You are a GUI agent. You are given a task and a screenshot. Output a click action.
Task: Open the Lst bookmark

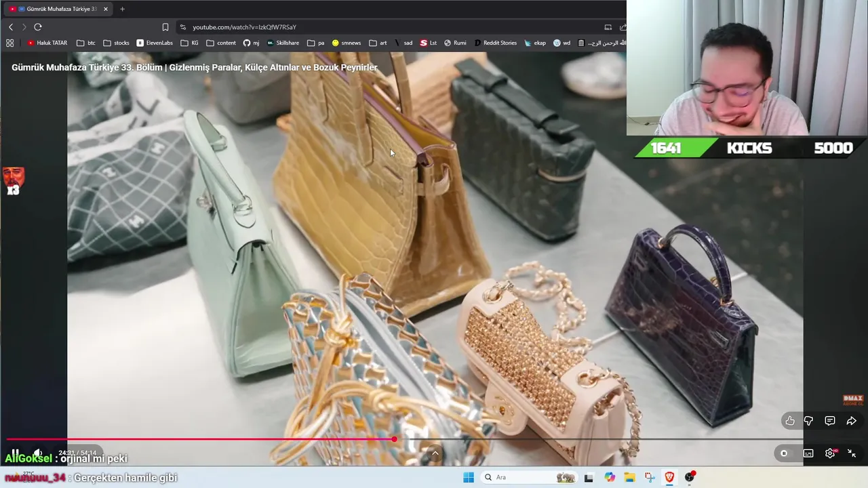429,43
